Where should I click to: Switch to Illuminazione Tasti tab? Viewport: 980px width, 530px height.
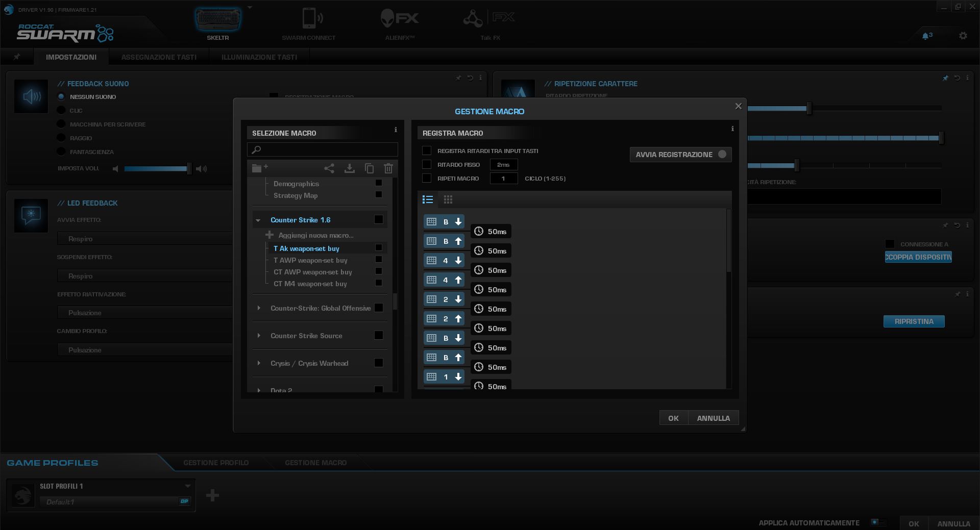pos(259,57)
